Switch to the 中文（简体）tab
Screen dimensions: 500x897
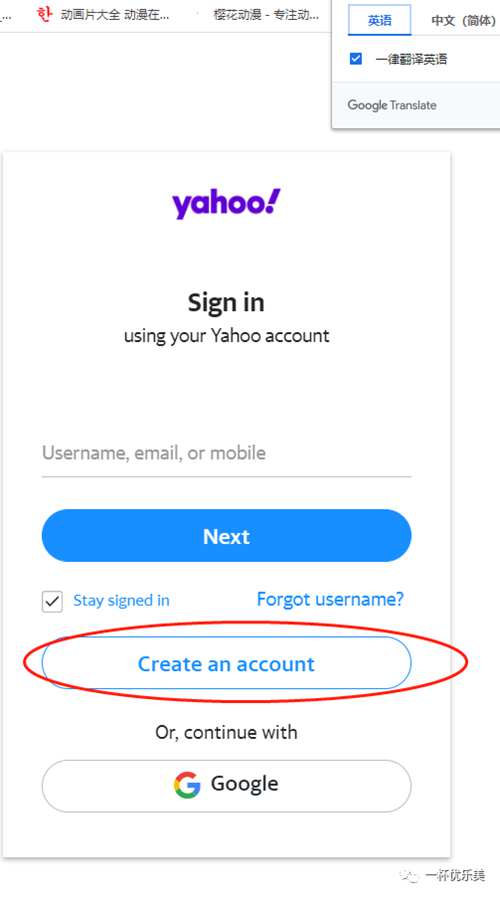point(463,21)
